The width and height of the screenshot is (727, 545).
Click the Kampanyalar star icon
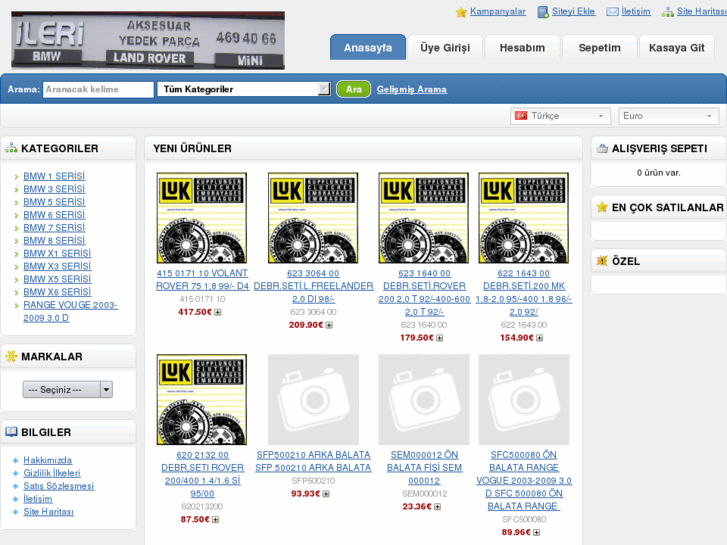(x=461, y=12)
